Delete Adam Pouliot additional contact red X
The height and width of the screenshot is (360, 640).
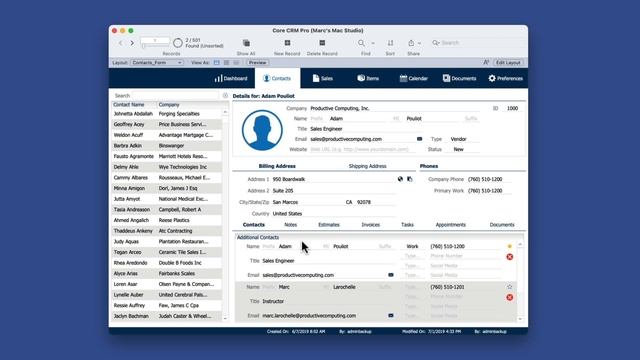[x=509, y=257]
